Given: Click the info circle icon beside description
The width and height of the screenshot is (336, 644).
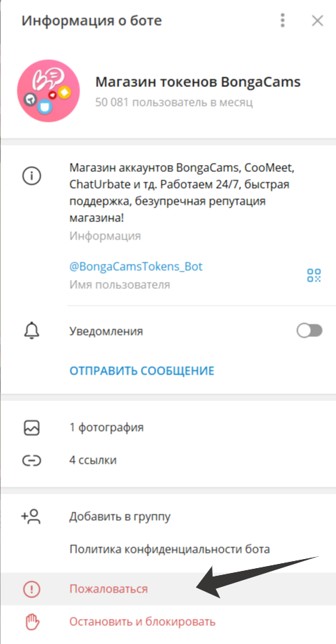Looking at the screenshot, I should pyautogui.click(x=31, y=177).
